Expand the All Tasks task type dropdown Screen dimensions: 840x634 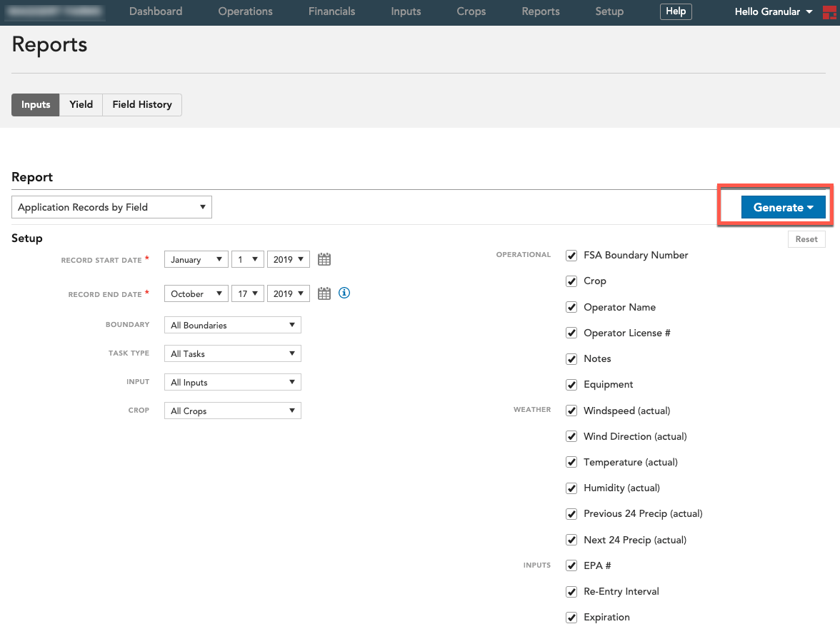[x=233, y=353]
